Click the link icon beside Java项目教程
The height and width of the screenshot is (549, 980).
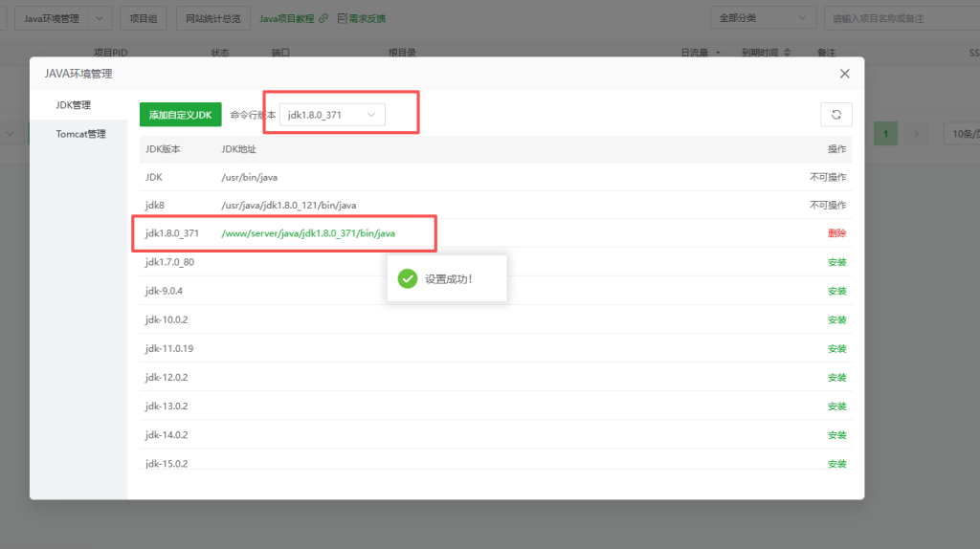[x=323, y=19]
